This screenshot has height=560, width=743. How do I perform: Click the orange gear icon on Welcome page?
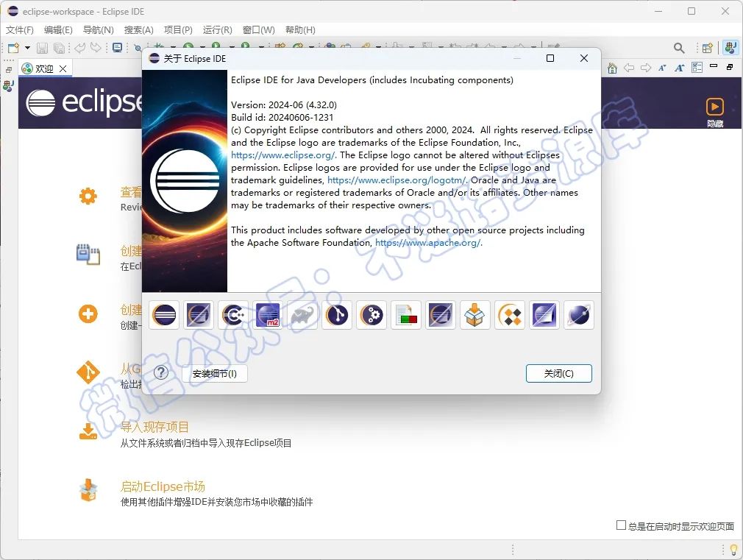[x=88, y=196]
